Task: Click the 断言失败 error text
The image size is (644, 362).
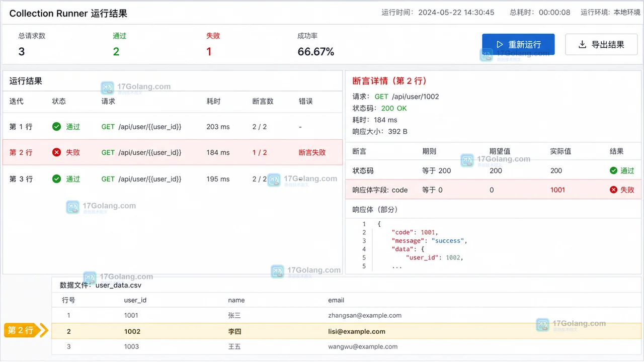Action: coord(312,152)
